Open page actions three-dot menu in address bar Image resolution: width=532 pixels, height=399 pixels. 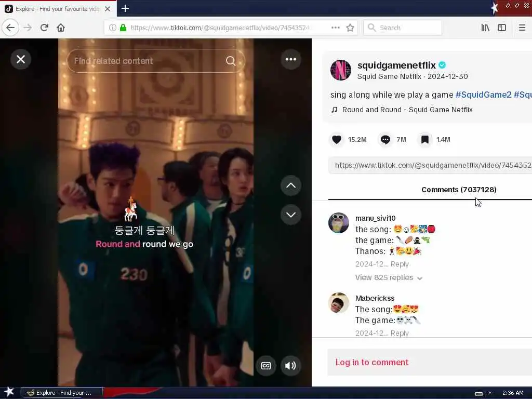tap(336, 28)
